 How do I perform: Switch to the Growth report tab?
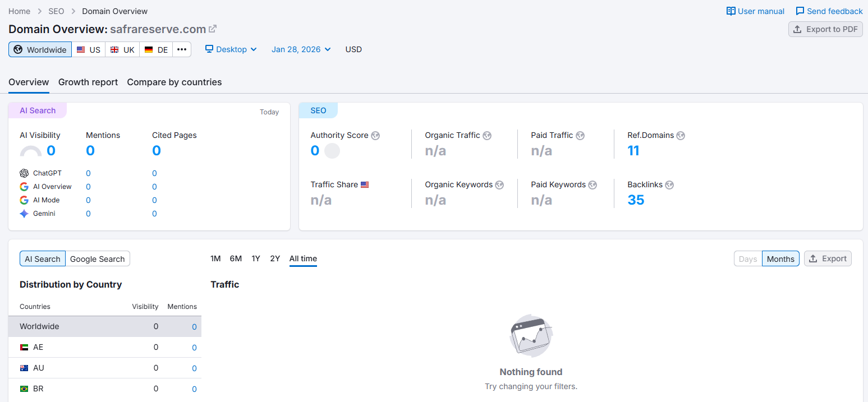(88, 82)
